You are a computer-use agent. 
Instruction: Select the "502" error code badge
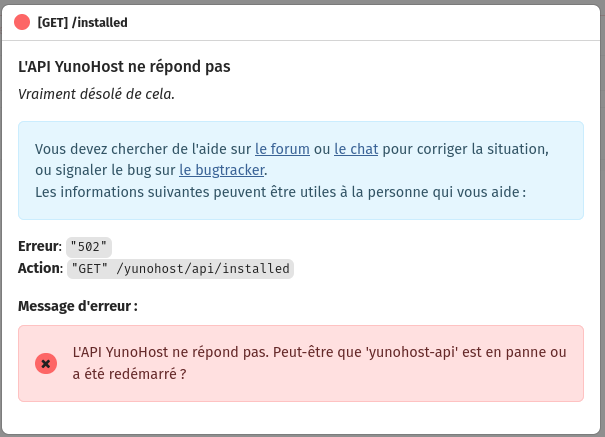pos(89,247)
